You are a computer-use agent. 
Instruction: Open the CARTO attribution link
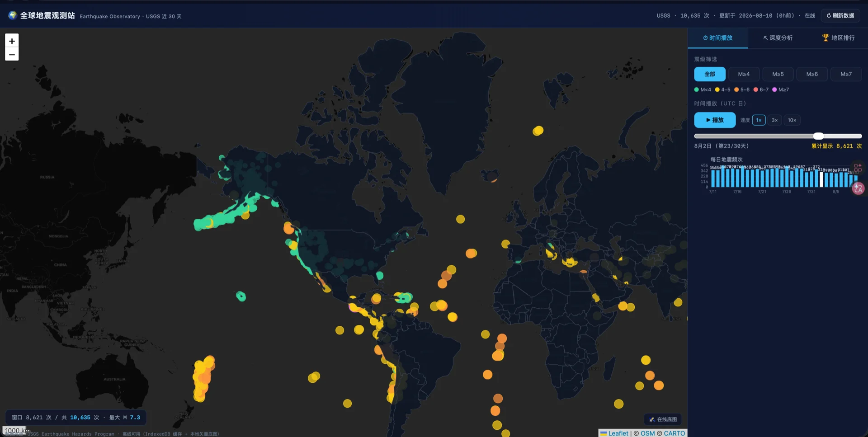pyautogui.click(x=674, y=433)
